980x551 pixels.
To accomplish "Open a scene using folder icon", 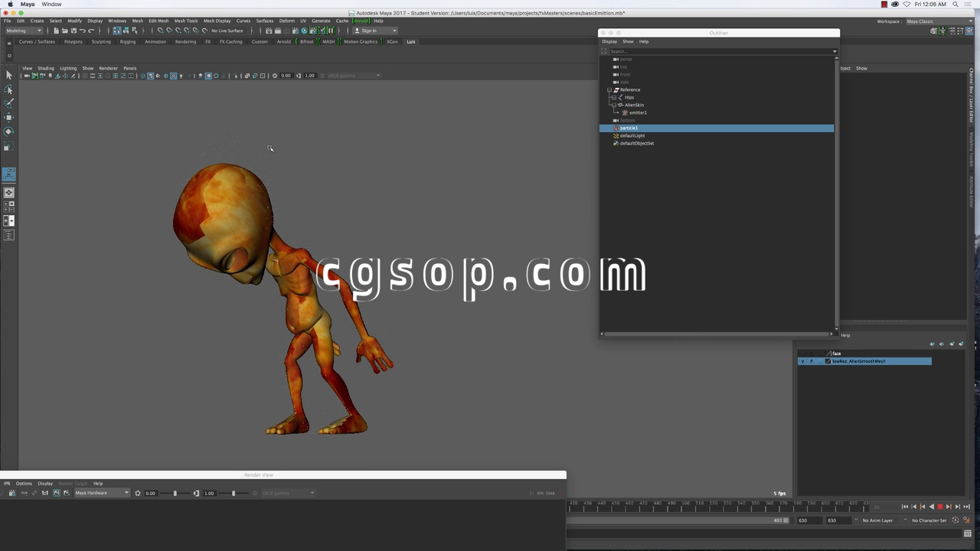I will 64,31.
